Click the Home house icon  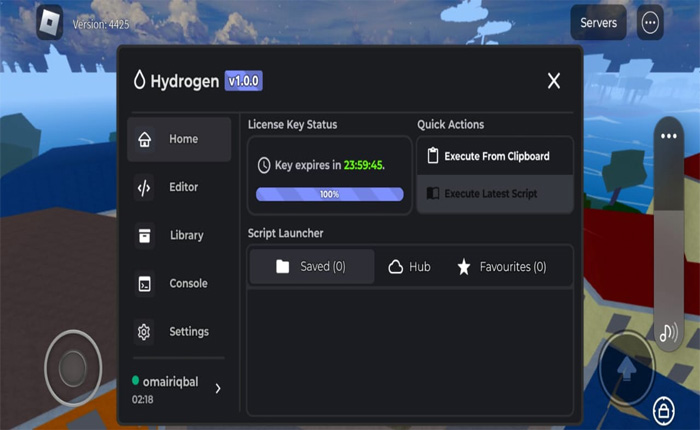click(144, 139)
